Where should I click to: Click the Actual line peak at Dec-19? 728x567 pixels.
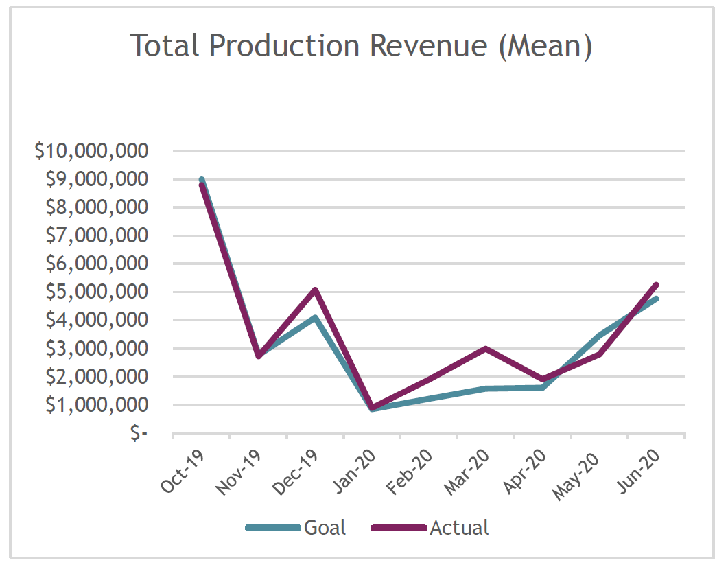pyautogui.click(x=315, y=290)
